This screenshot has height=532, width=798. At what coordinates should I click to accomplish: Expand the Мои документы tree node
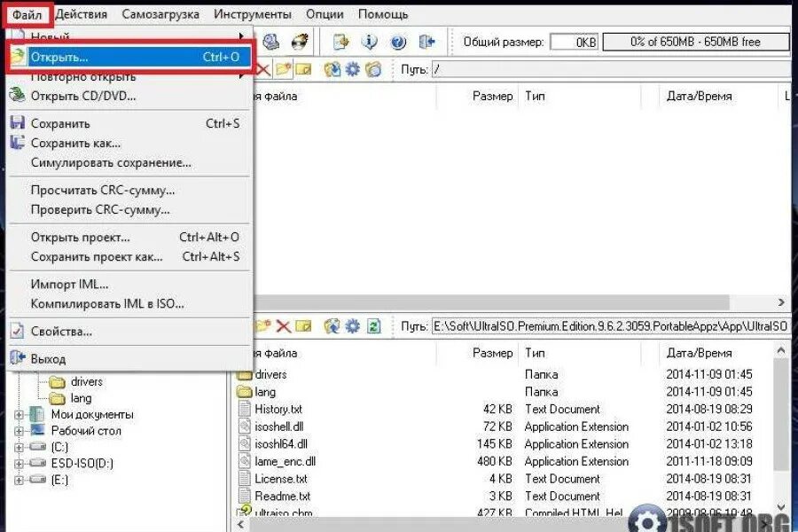(19, 415)
